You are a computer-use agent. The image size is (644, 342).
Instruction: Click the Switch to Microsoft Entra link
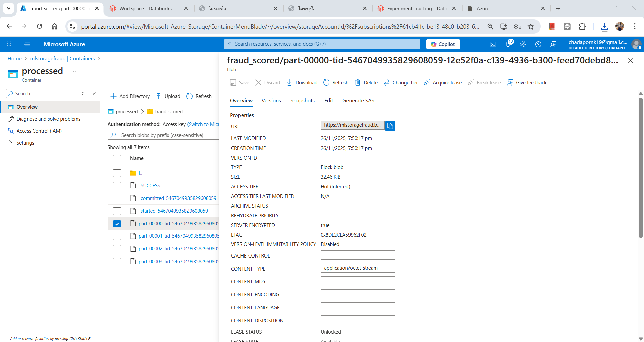coord(203,124)
